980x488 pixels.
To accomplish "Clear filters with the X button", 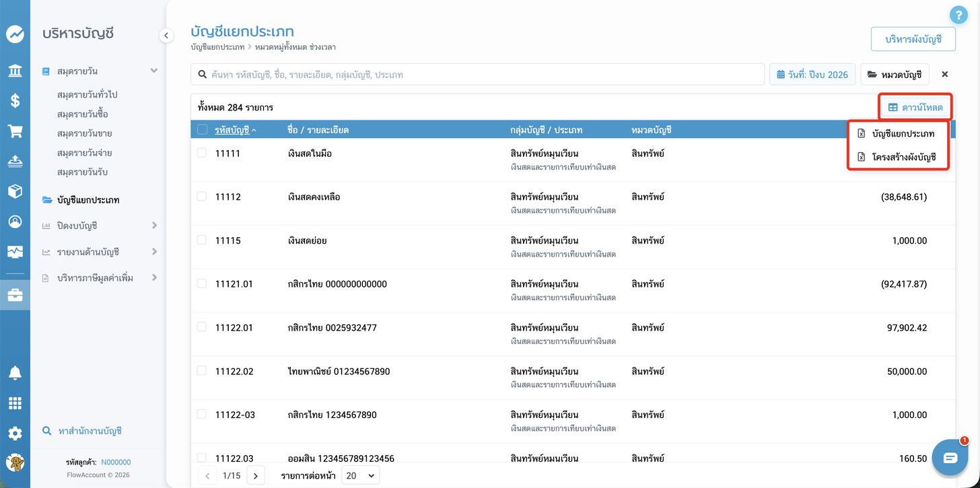I will pos(944,74).
